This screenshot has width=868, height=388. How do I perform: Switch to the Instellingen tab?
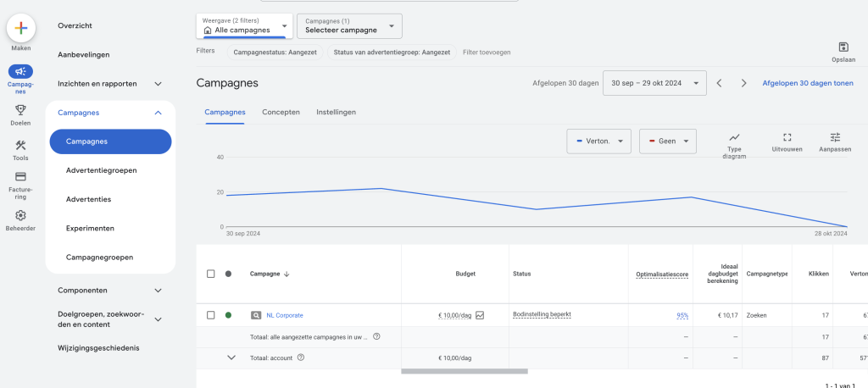[x=336, y=112]
